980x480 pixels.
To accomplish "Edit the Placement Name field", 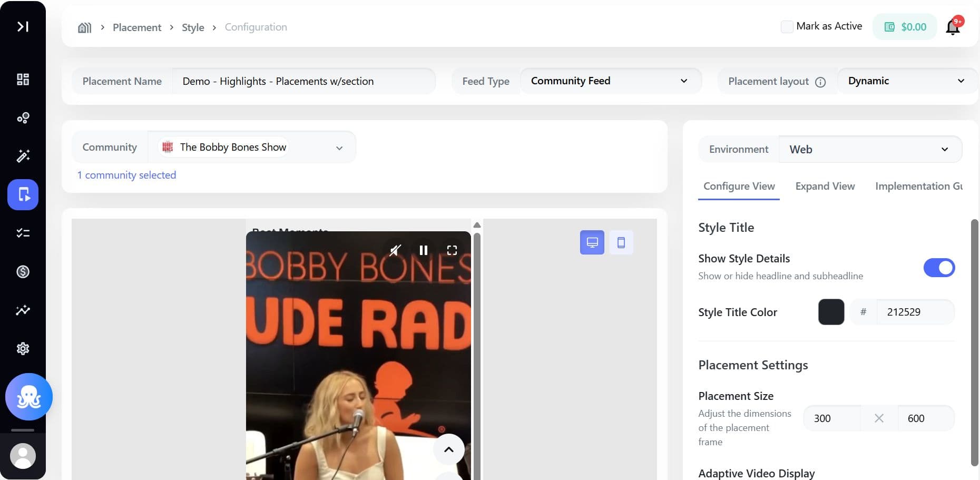I will pyautogui.click(x=303, y=81).
